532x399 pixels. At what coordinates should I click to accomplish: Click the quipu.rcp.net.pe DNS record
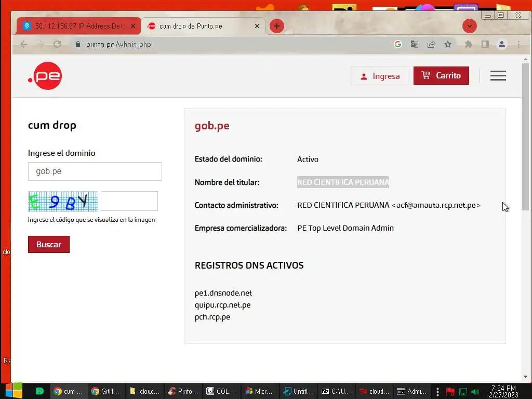click(222, 304)
